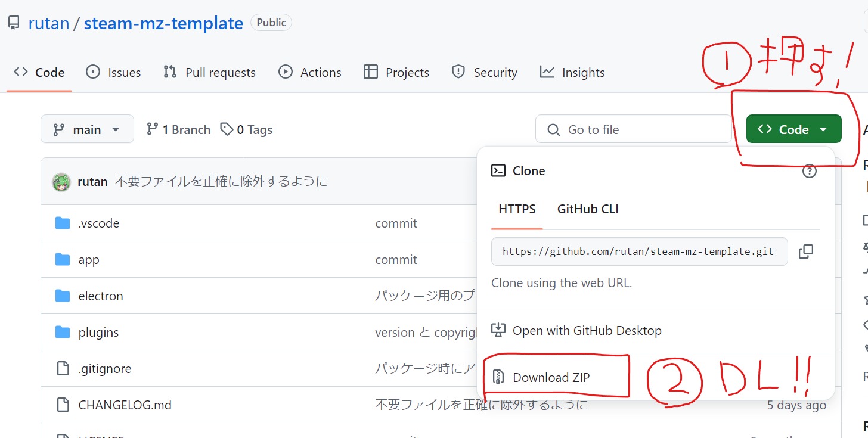This screenshot has width=868, height=438.
Task: Click the .vscode folder icon
Action: (63, 223)
